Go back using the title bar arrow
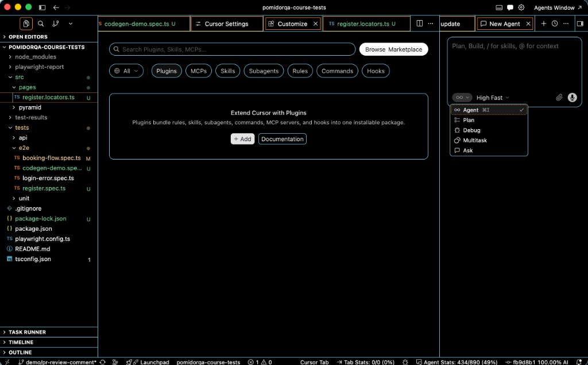588x365 pixels. click(56, 7)
